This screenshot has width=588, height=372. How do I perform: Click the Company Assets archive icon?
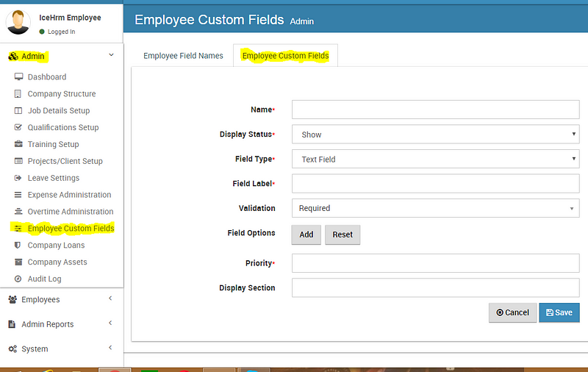click(18, 262)
